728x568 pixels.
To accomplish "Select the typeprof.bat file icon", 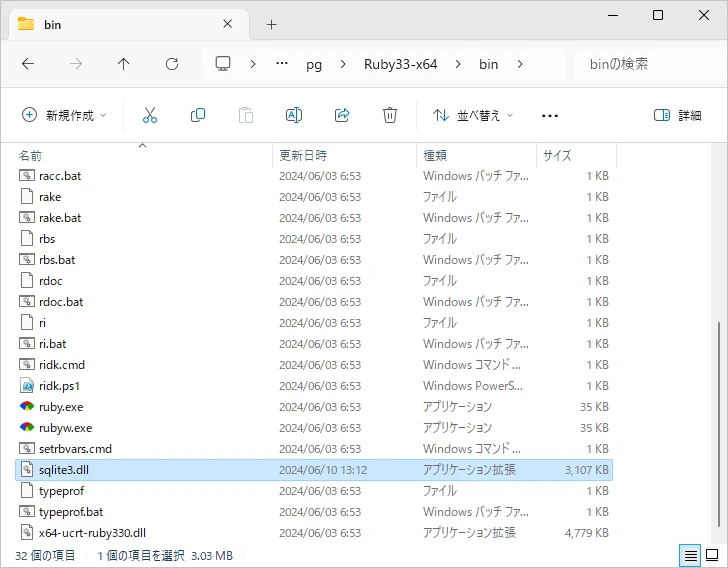I will click(x=27, y=511).
